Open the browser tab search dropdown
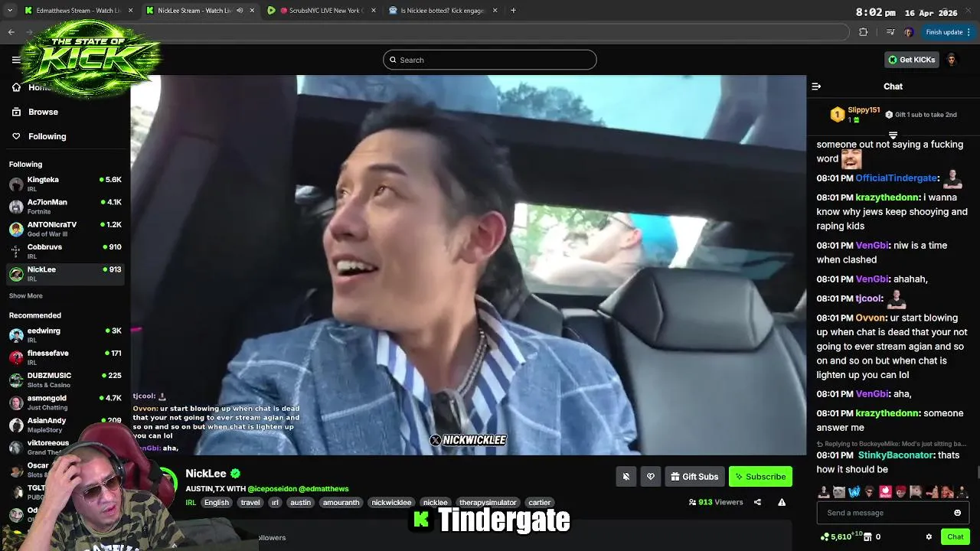980x551 pixels. click(x=9, y=11)
